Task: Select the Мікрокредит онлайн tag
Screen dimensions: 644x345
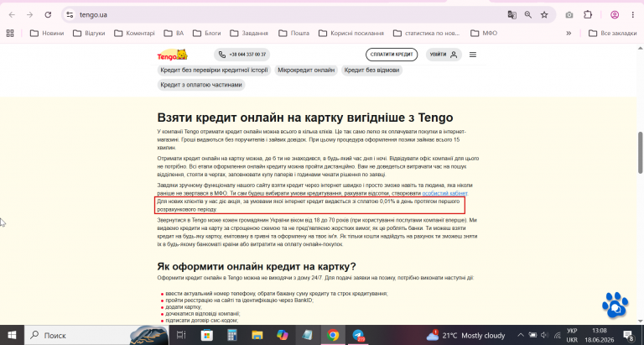Action: (x=306, y=70)
